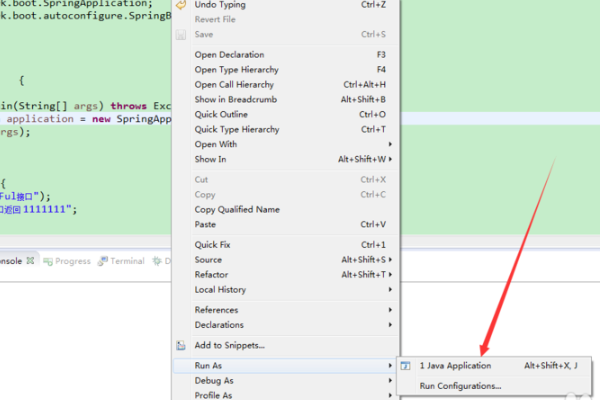Expand the Local History submenu arrow
The height and width of the screenshot is (400, 600).
click(x=390, y=289)
